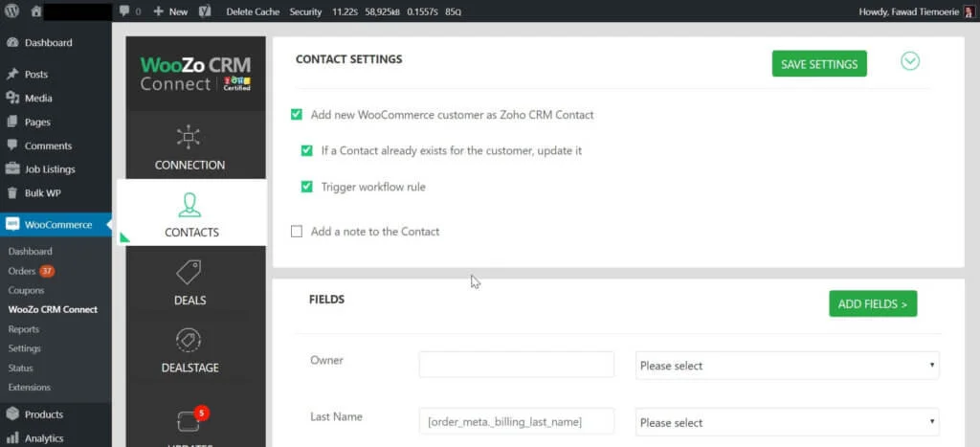Click Delete Cache in the admin bar

pyautogui.click(x=253, y=11)
